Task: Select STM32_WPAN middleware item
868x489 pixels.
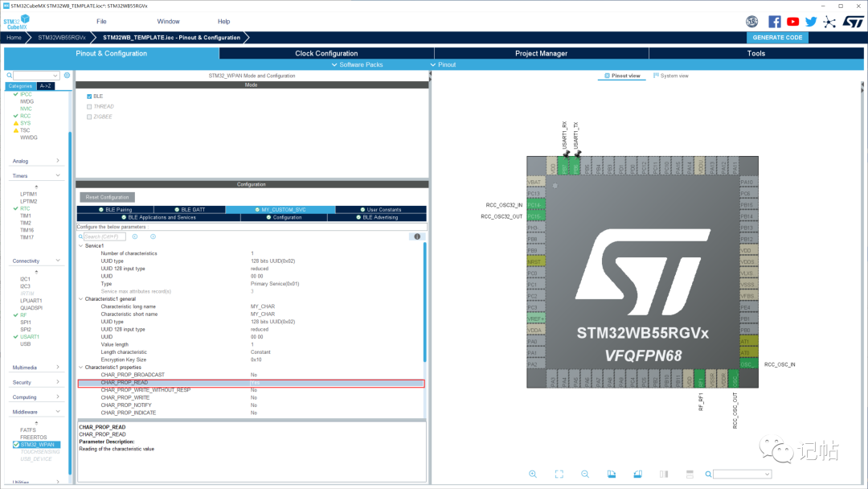Action: click(x=37, y=445)
